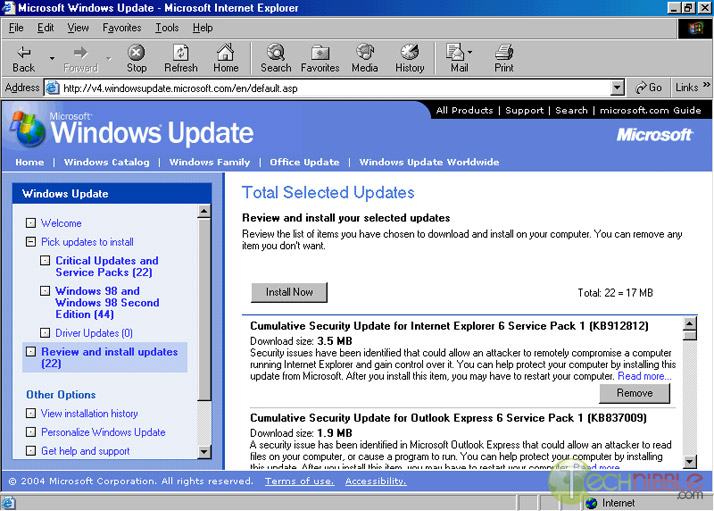
Task: Open the Favorites menu
Action: pos(122,28)
